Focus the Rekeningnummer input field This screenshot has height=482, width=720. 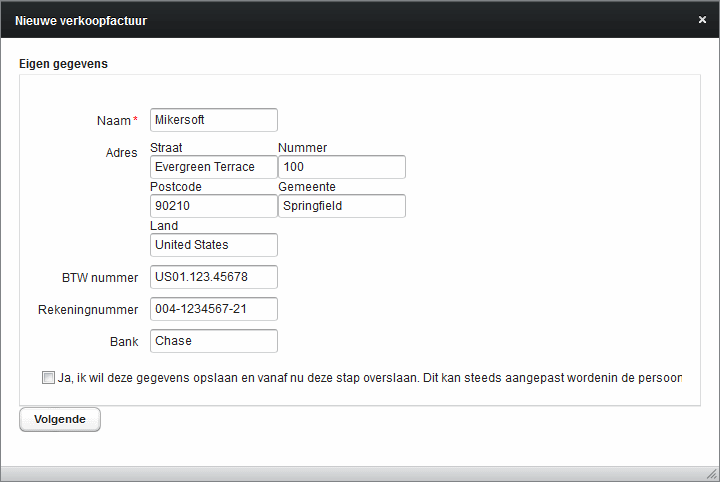pyautogui.click(x=214, y=309)
